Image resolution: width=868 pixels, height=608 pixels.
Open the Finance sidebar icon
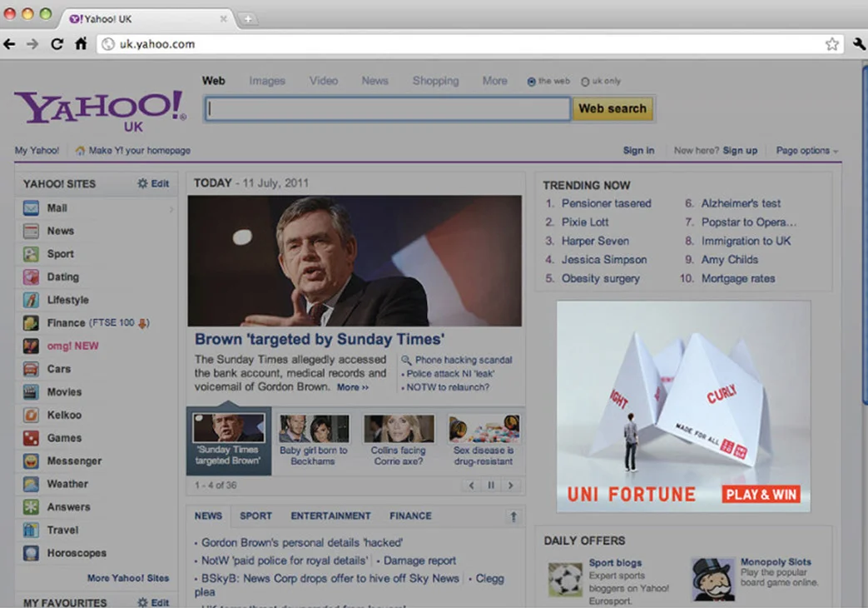pyautogui.click(x=31, y=322)
